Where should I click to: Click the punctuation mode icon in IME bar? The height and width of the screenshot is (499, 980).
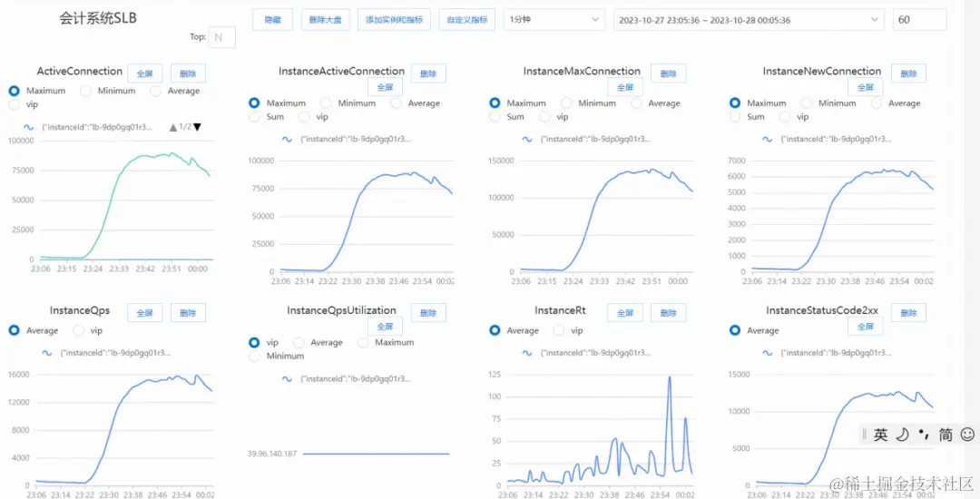point(923,434)
